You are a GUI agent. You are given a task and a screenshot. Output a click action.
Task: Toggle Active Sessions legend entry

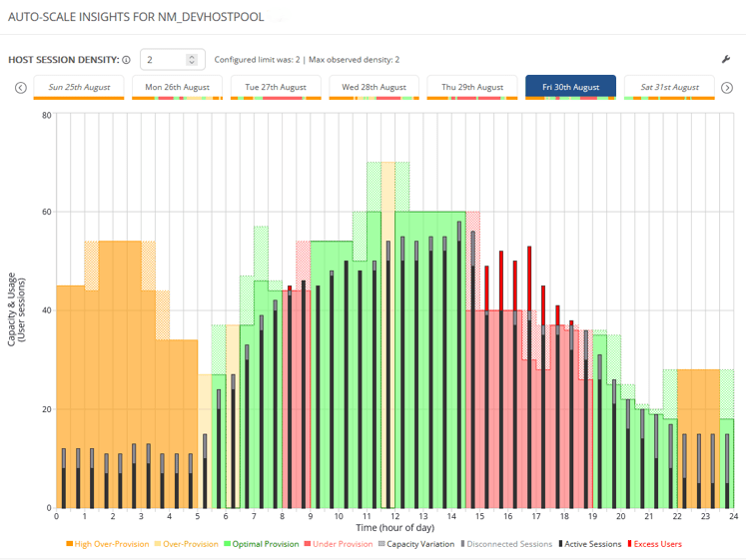(x=590, y=544)
